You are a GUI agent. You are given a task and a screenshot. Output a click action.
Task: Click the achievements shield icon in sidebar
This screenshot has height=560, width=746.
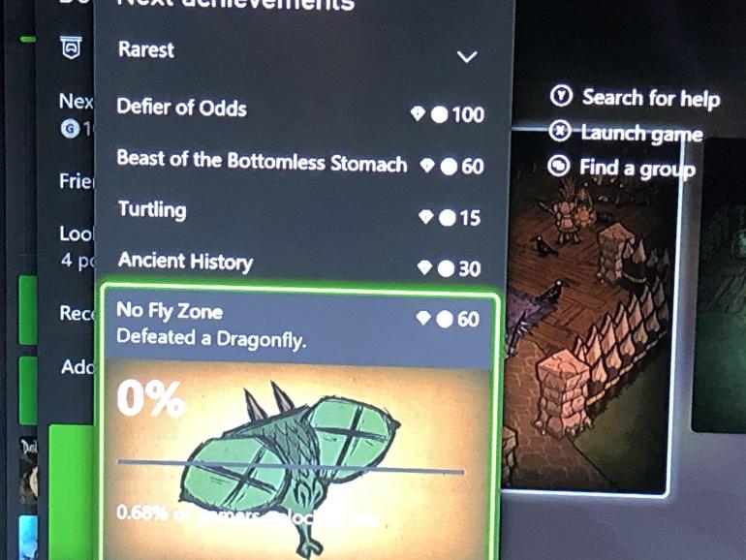[x=72, y=47]
